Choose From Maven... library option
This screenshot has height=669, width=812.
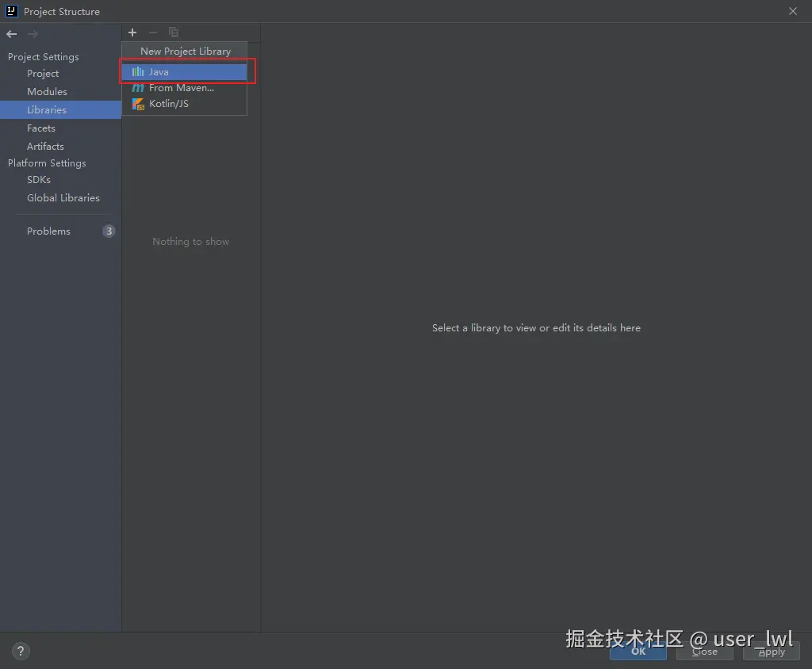pyautogui.click(x=184, y=88)
